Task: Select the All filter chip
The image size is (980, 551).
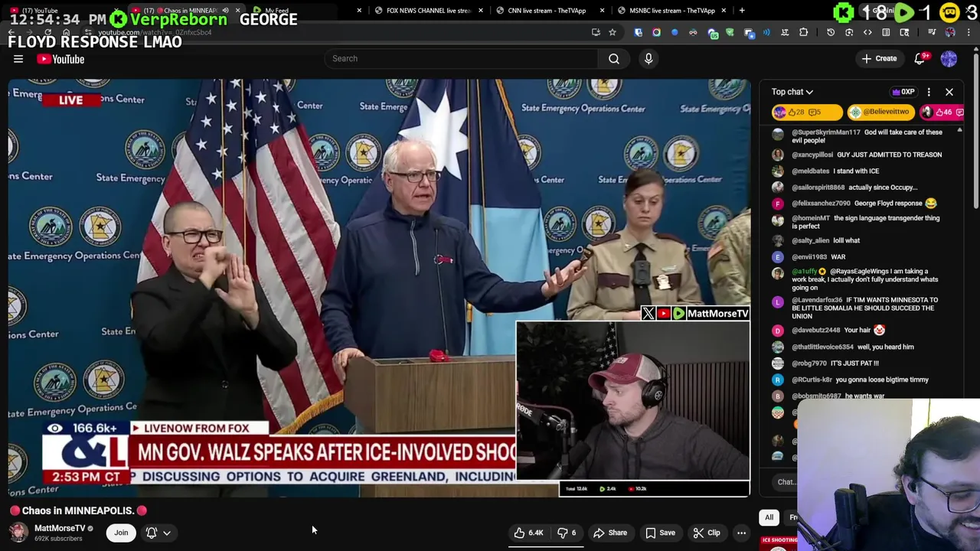Action: pyautogui.click(x=769, y=517)
